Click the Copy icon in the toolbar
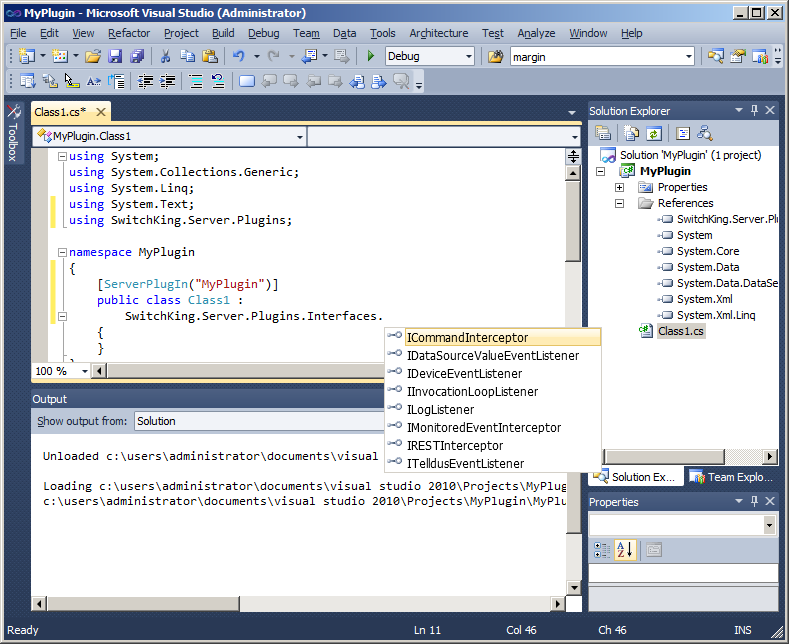 coord(188,56)
